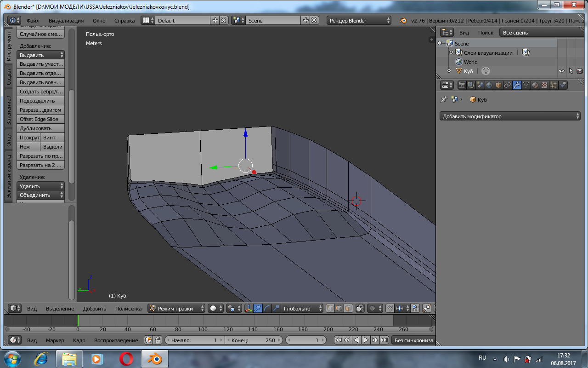Open the Render properties camera tab
This screenshot has width=588, height=368.
click(x=462, y=85)
